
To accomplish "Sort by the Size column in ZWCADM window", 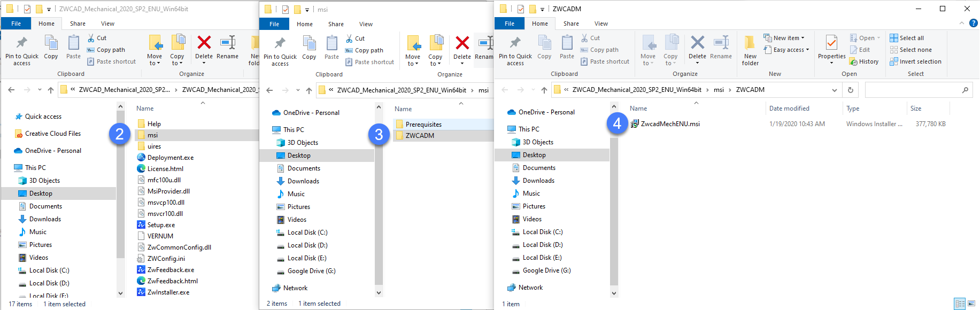I will pyautogui.click(x=916, y=108).
